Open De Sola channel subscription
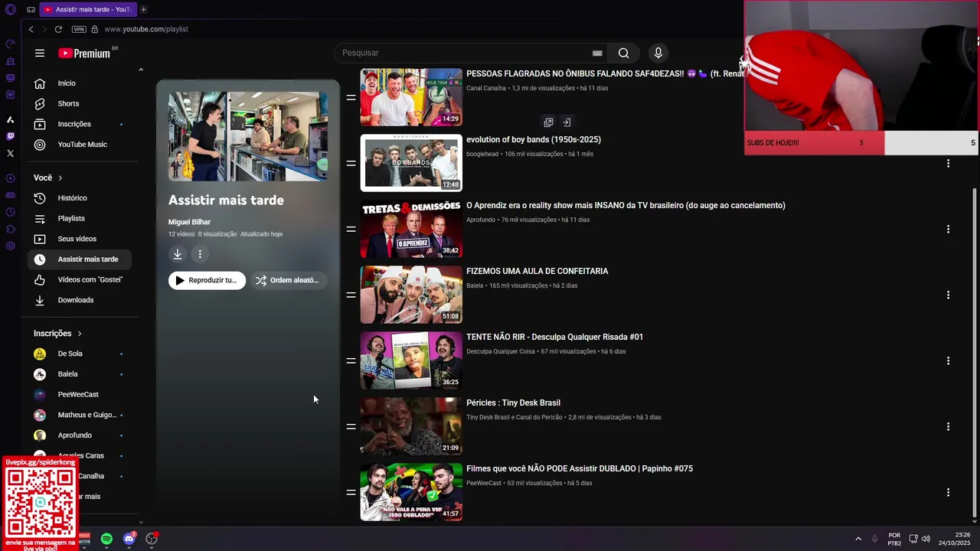This screenshot has width=980, height=551. point(80,354)
